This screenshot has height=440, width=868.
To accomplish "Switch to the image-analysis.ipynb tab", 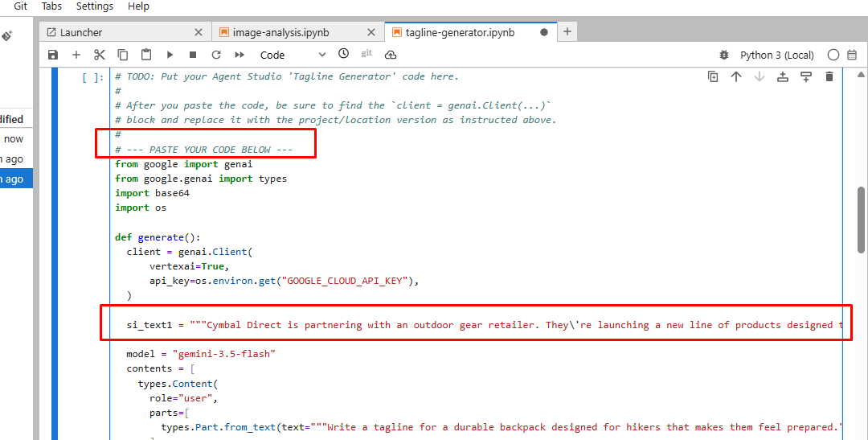I will tap(280, 33).
